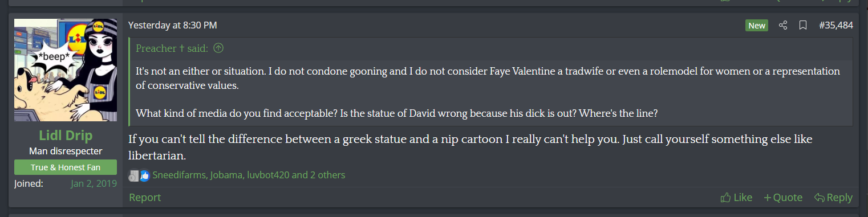This screenshot has height=217, width=868.
Task: Bookmark this post with the bookmark icon
Action: (x=802, y=26)
